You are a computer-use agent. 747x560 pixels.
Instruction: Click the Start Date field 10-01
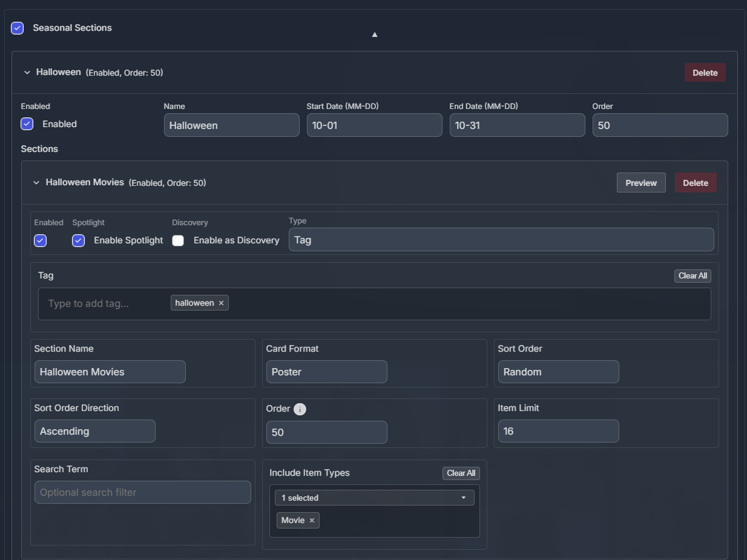375,125
